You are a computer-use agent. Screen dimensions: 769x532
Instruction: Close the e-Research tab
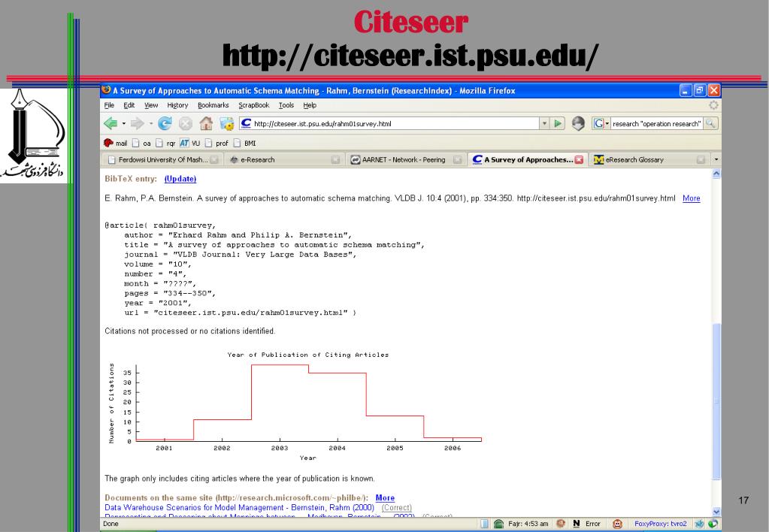[x=335, y=159]
